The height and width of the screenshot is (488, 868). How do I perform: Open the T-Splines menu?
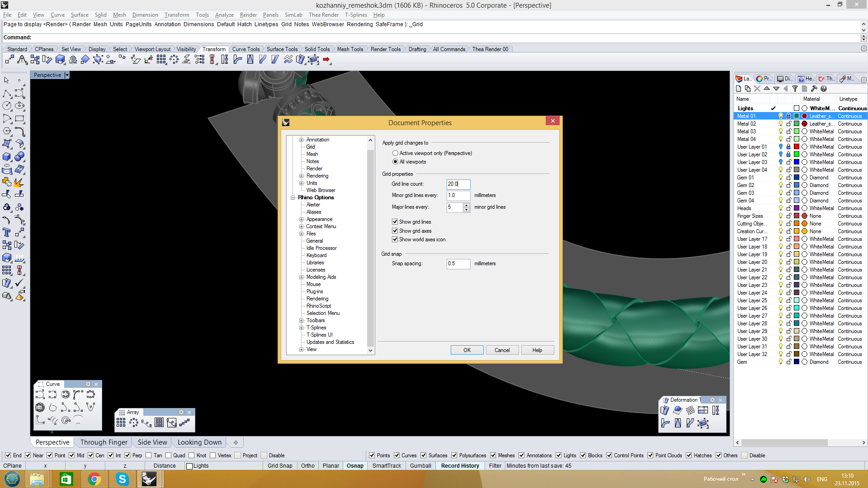pyautogui.click(x=356, y=15)
